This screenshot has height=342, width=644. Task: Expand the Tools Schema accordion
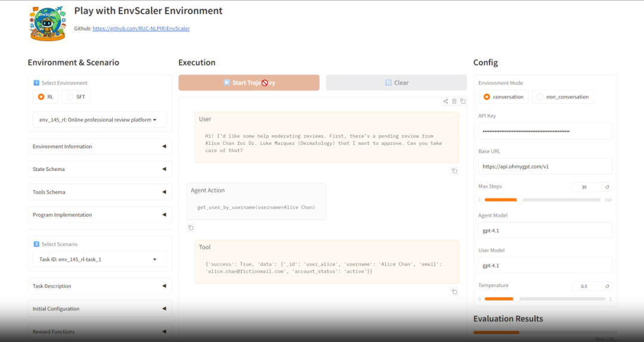point(99,192)
